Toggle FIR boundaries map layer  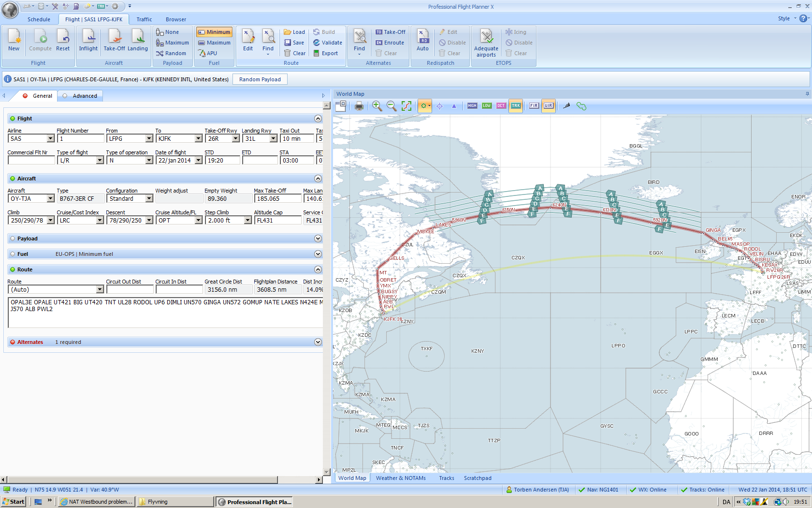(534, 106)
